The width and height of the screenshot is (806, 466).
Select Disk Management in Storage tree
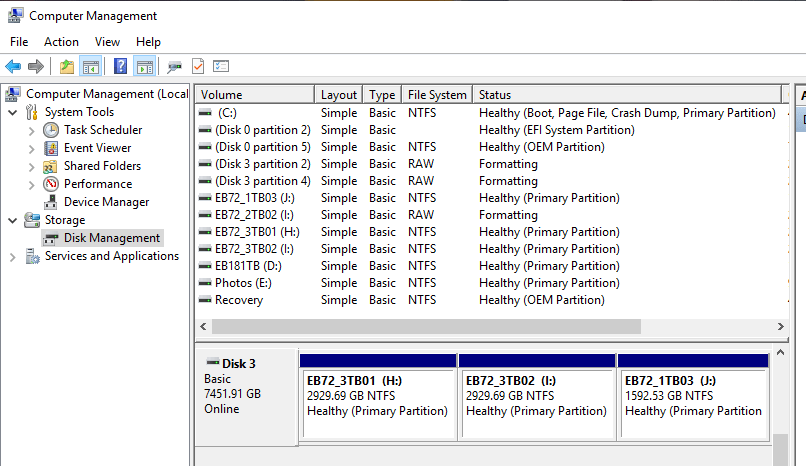[x=111, y=238]
